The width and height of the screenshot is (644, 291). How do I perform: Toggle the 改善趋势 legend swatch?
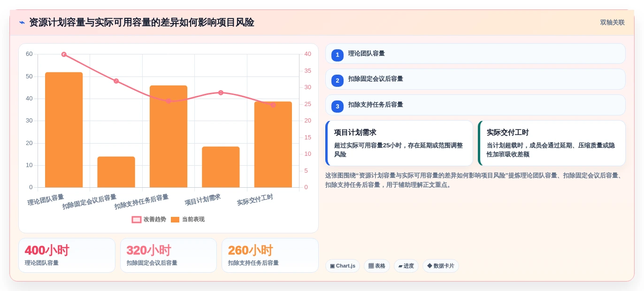point(137,220)
